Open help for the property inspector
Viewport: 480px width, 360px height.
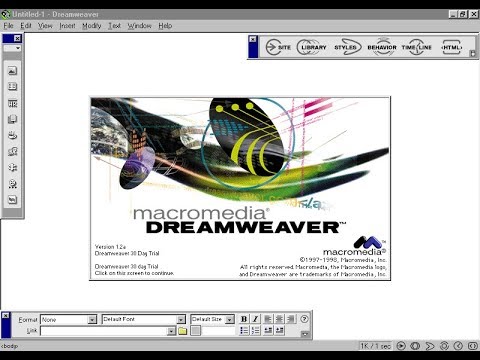(x=304, y=319)
